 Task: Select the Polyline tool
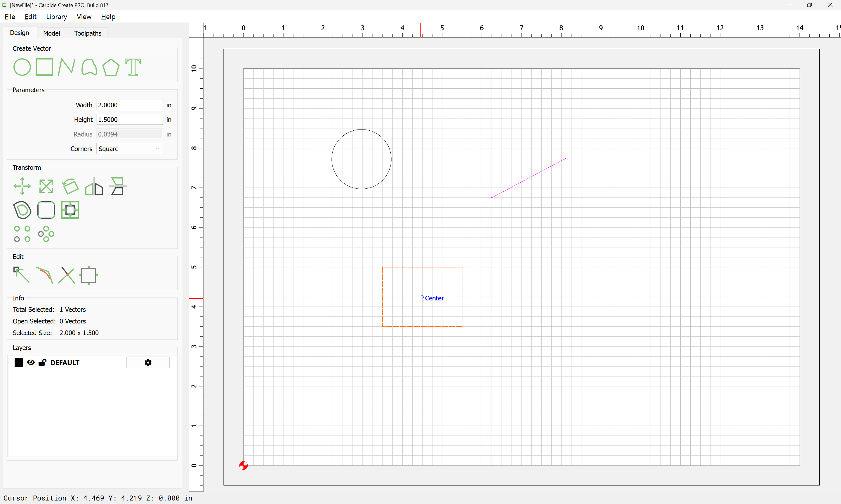[x=66, y=67]
